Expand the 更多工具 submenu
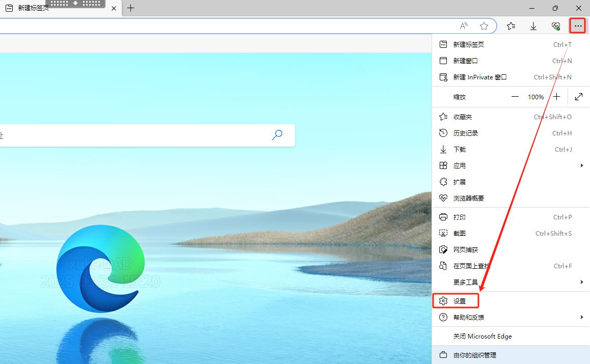The height and width of the screenshot is (364, 590). 509,282
